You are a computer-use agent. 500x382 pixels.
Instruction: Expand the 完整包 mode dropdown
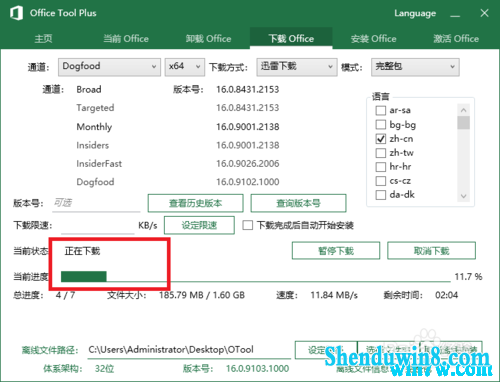(x=415, y=67)
